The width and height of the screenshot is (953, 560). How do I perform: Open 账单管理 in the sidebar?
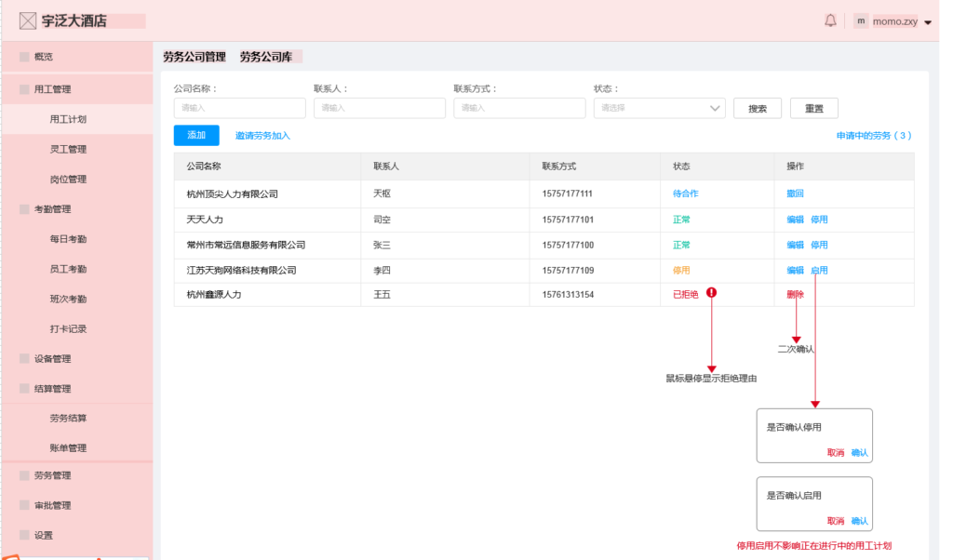(68, 447)
